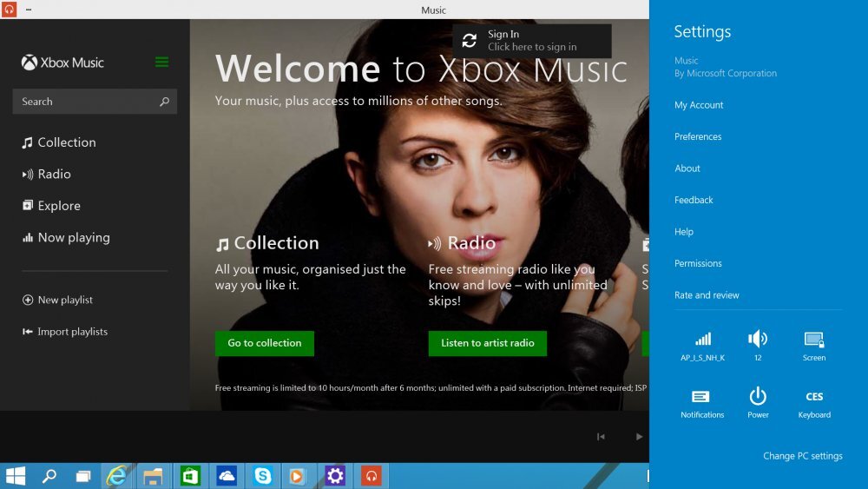Image resolution: width=868 pixels, height=489 pixels.
Task: Open My Account in Settings
Action: point(699,105)
